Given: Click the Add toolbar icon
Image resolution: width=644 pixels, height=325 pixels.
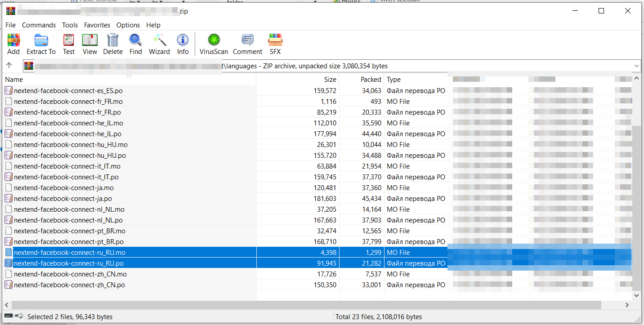Looking at the screenshot, I should tap(13, 44).
